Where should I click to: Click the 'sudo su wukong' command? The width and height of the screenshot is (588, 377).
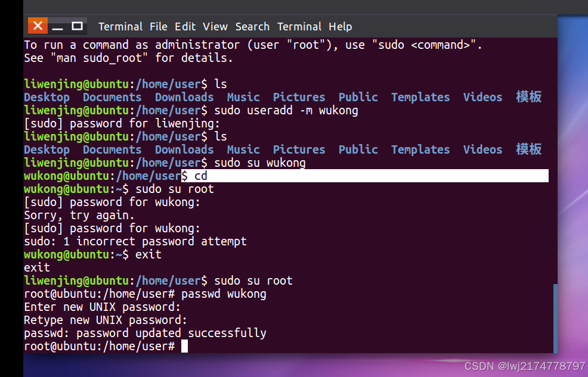coord(260,163)
